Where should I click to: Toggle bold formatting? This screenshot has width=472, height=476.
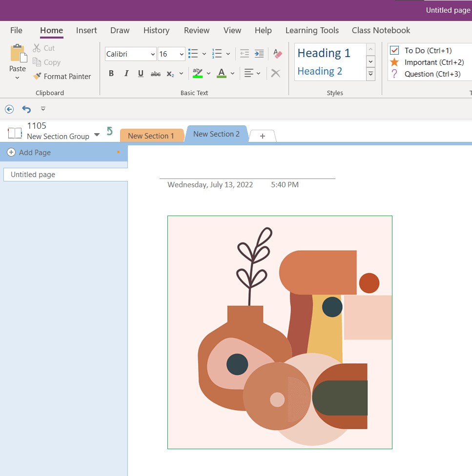pyautogui.click(x=111, y=74)
